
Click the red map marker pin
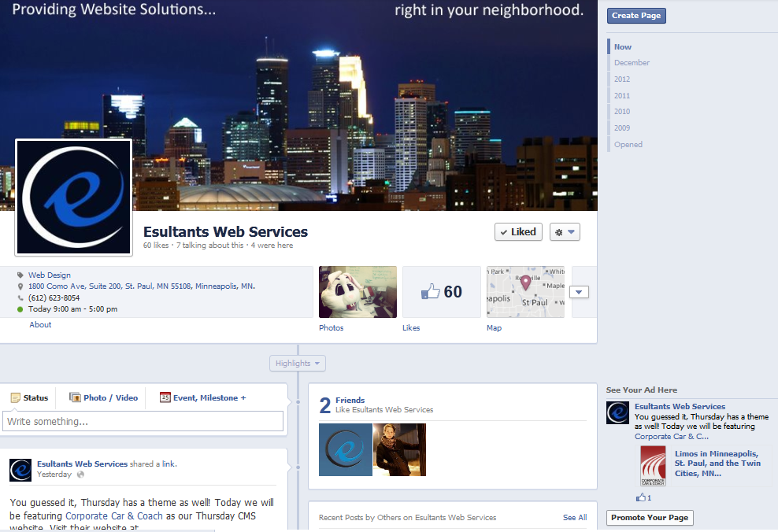pyautogui.click(x=525, y=283)
